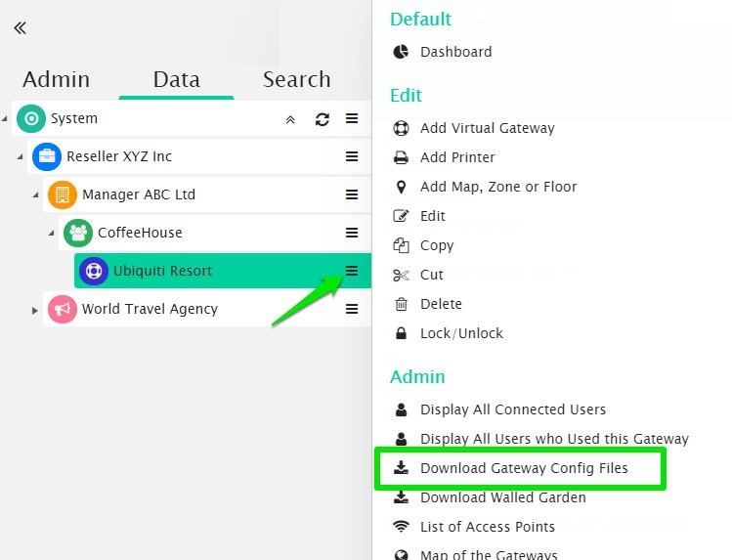Click the Manager ABC Ltd building icon
Screen dimensions: 732x560
tap(63, 194)
